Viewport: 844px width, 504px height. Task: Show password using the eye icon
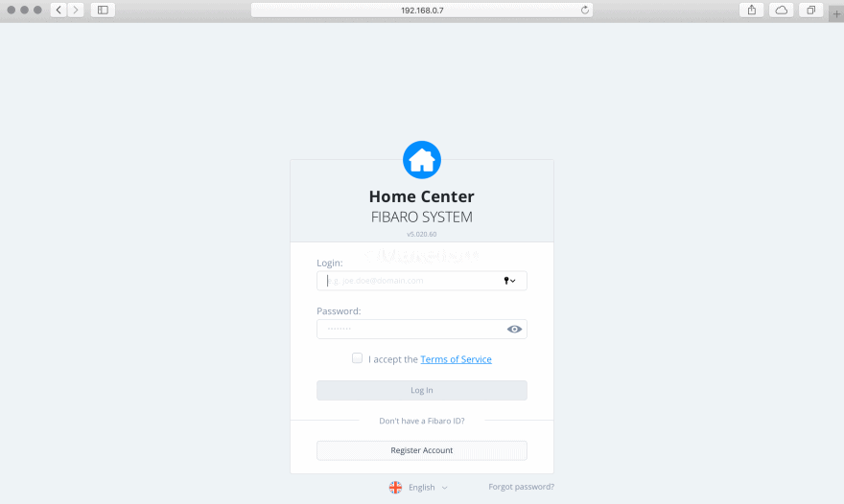click(514, 330)
